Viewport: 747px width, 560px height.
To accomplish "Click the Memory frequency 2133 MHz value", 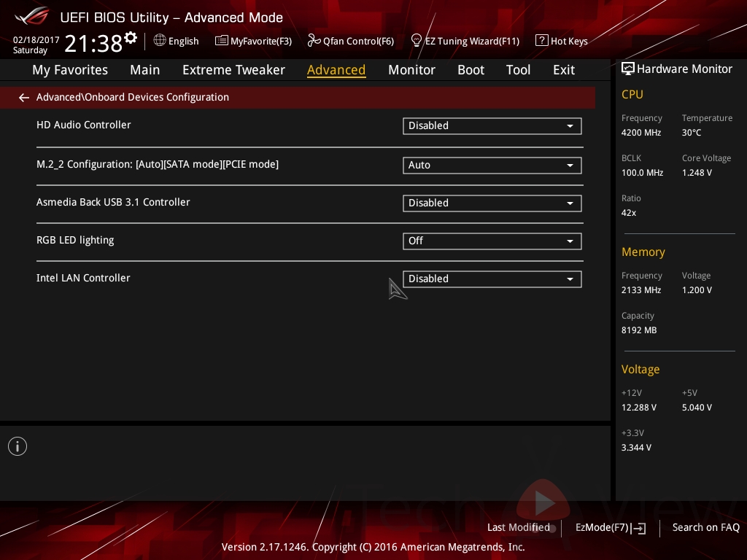I will click(641, 290).
